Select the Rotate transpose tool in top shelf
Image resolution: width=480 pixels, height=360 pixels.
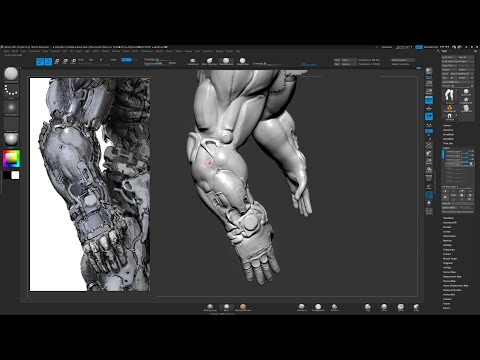[73, 61]
